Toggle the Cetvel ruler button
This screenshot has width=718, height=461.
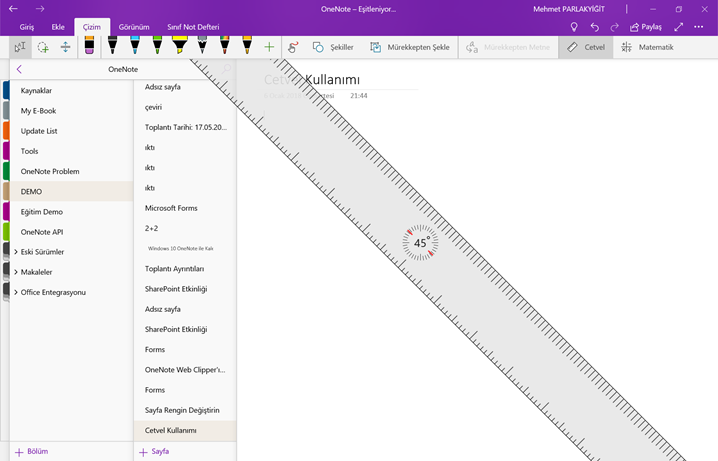pyautogui.click(x=586, y=47)
